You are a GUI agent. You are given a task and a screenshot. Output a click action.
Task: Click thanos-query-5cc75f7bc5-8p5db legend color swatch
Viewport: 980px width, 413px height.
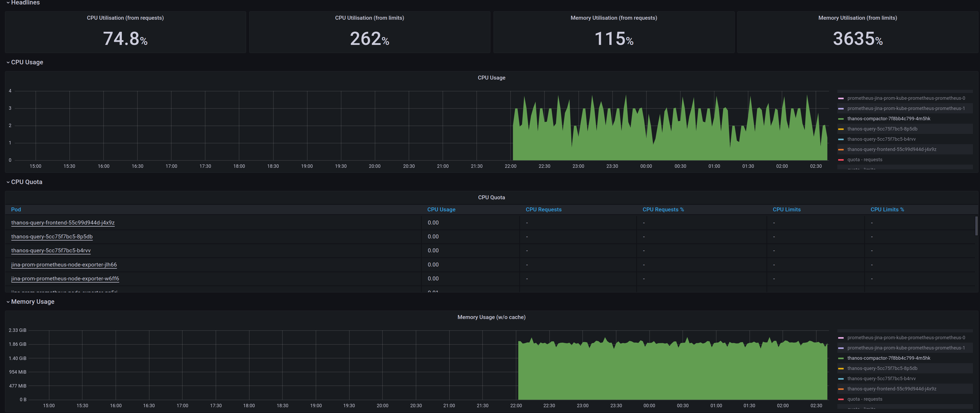[841, 129]
